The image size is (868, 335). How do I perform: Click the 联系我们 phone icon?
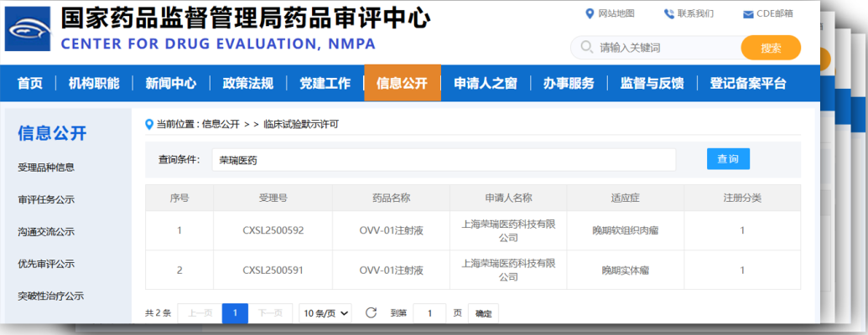(x=668, y=13)
